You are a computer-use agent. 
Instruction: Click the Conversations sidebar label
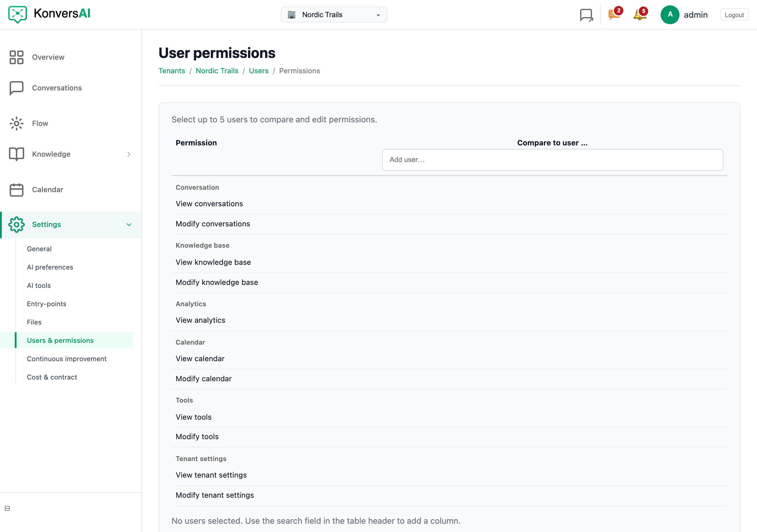point(57,88)
